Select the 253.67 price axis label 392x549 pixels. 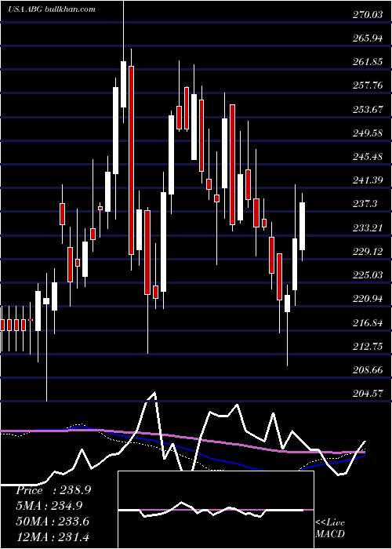pyautogui.click(x=367, y=110)
